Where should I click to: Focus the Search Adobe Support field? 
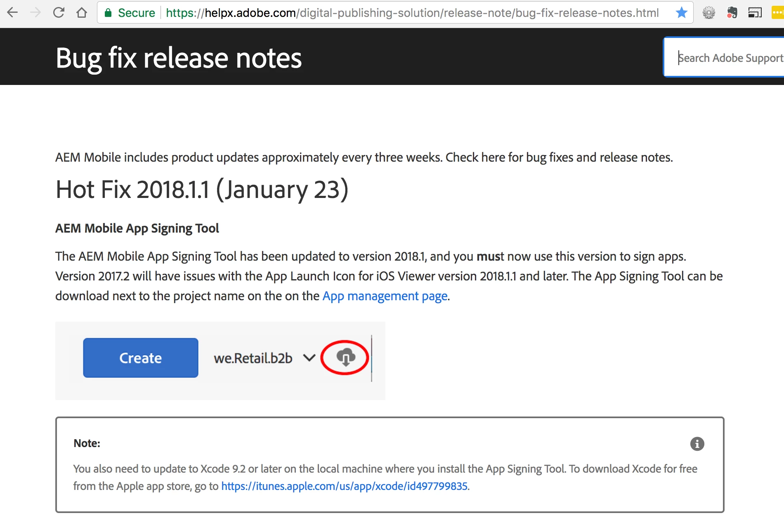(724, 57)
